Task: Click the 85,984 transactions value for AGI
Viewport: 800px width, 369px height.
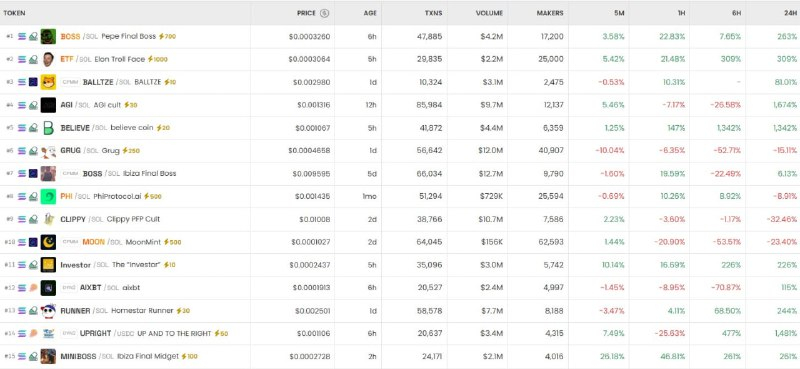Action: [430, 105]
